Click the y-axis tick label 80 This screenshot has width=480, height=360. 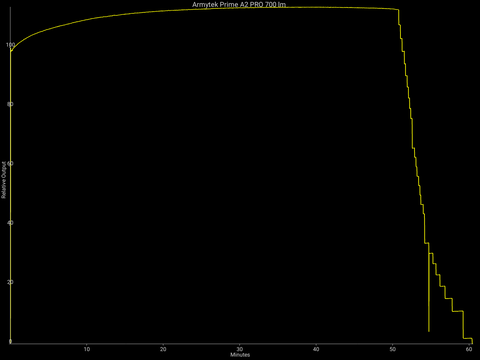coord(10,104)
